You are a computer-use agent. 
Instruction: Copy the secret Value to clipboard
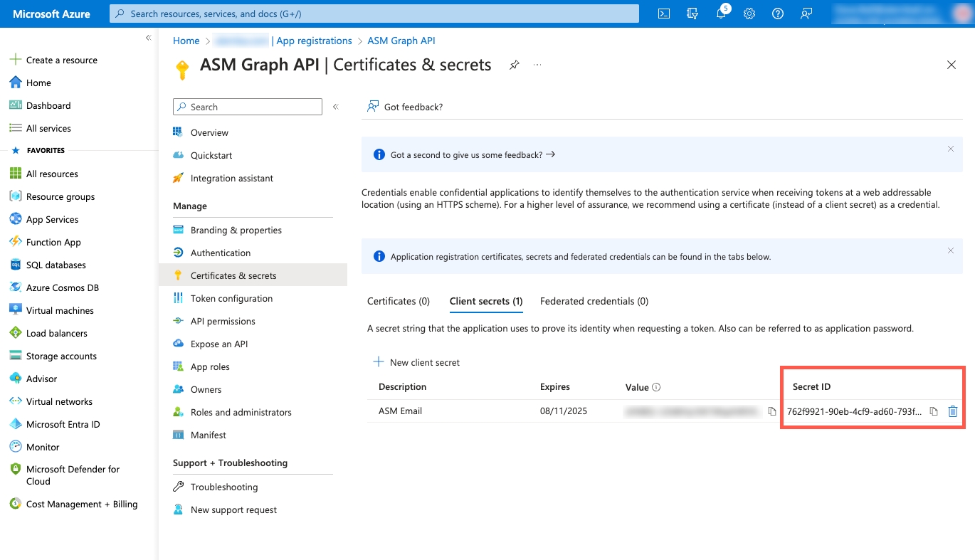772,411
